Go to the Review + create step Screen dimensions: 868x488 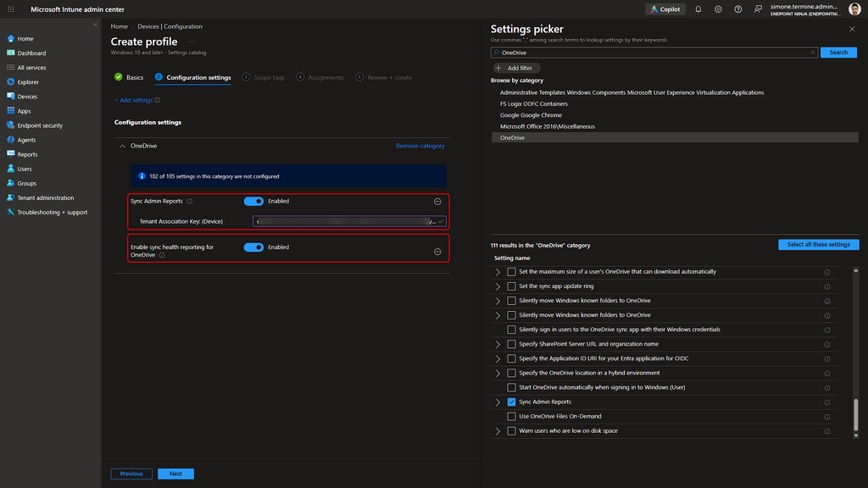pyautogui.click(x=384, y=77)
